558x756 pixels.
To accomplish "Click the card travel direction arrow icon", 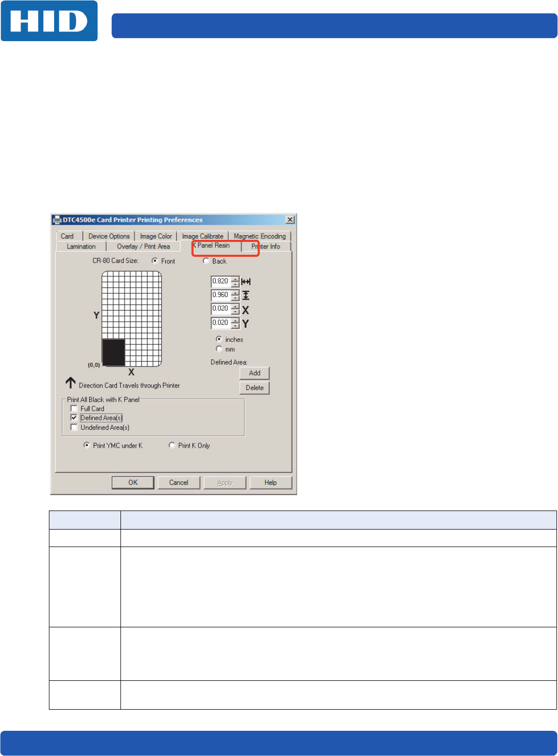I will coord(71,383).
